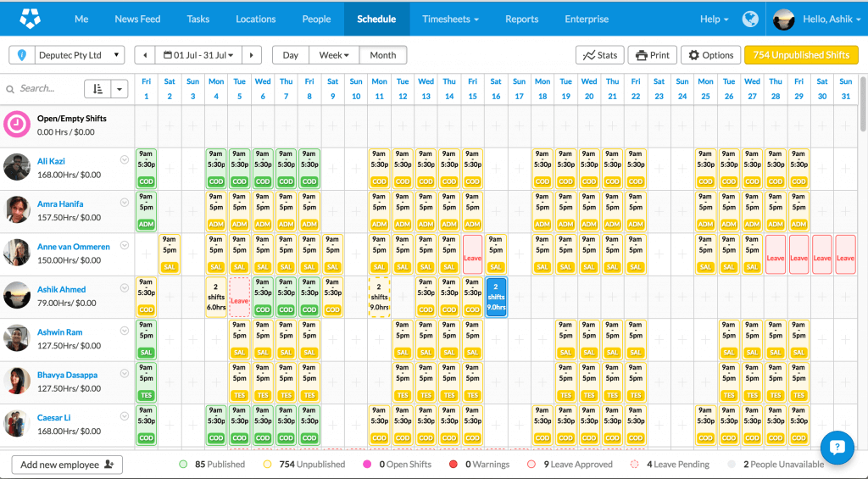The image size is (868, 479).
Task: Open the Reports tab
Action: [x=521, y=19]
